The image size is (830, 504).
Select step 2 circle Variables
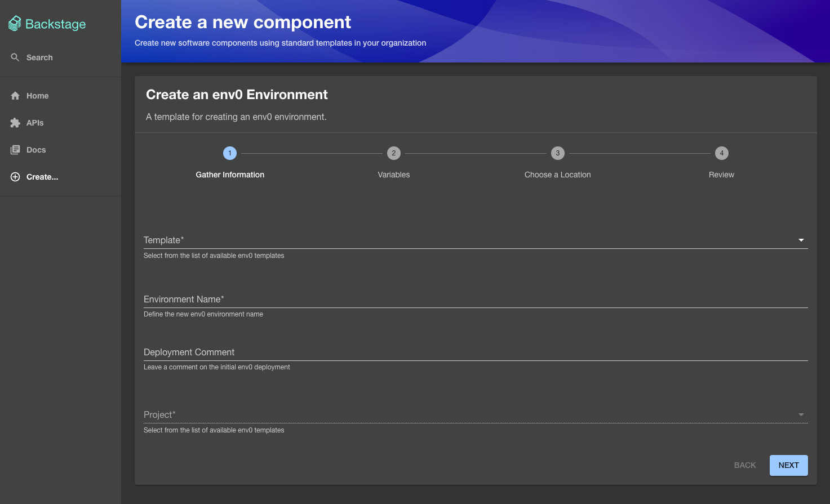point(394,153)
